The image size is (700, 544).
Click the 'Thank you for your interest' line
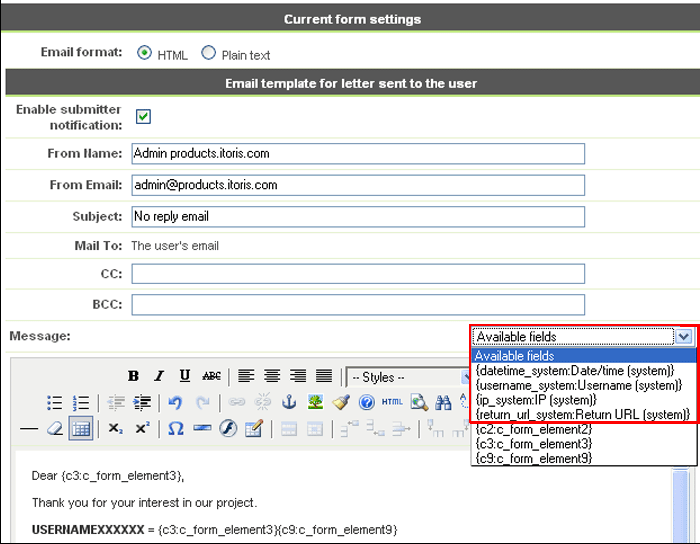tap(145, 503)
